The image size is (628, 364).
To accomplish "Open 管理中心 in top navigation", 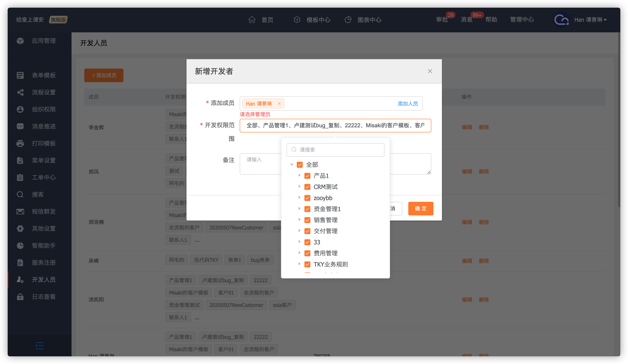I will click(522, 20).
